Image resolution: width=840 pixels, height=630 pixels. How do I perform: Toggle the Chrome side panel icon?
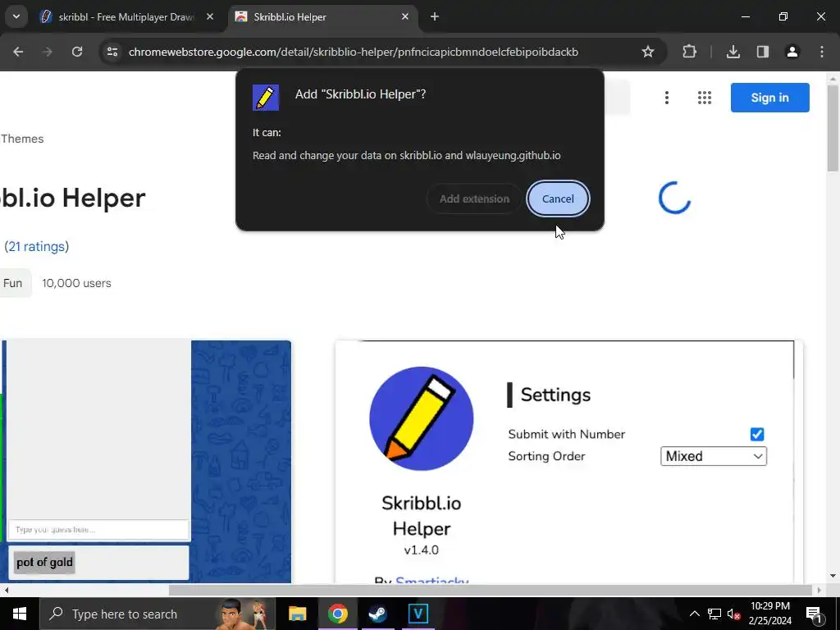[x=763, y=52]
